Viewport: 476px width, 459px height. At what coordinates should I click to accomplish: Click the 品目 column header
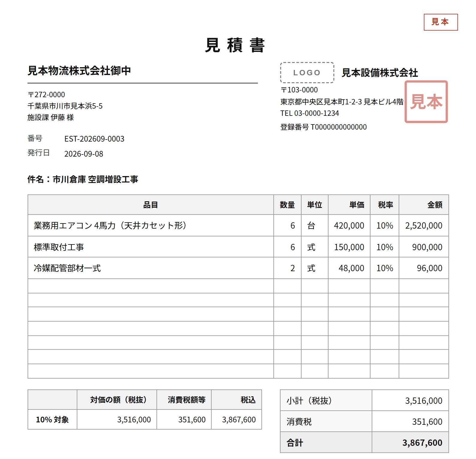[150, 205]
